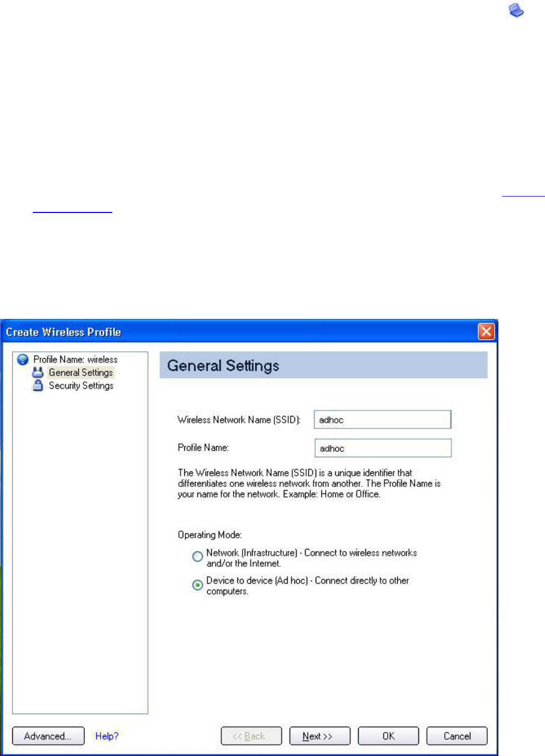Click the Advanced... button
Screen dimensions: 545x756
(x=48, y=736)
